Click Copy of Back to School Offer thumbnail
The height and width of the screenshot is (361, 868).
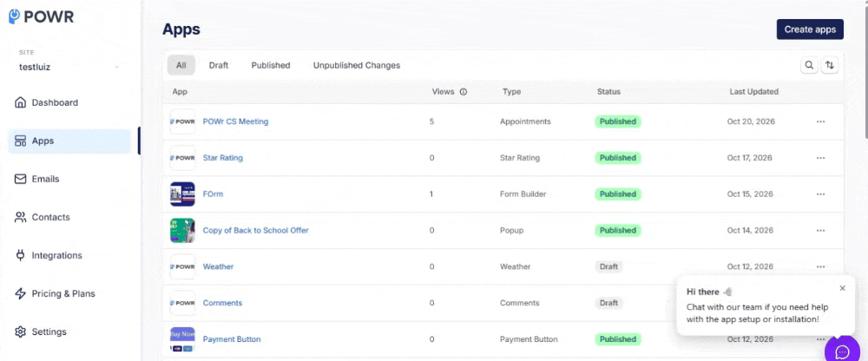tap(182, 230)
